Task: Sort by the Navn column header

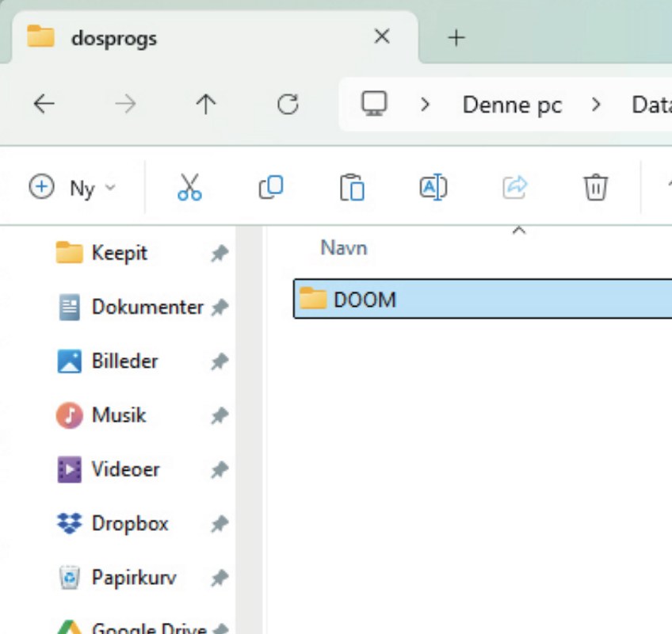Action: tap(343, 248)
